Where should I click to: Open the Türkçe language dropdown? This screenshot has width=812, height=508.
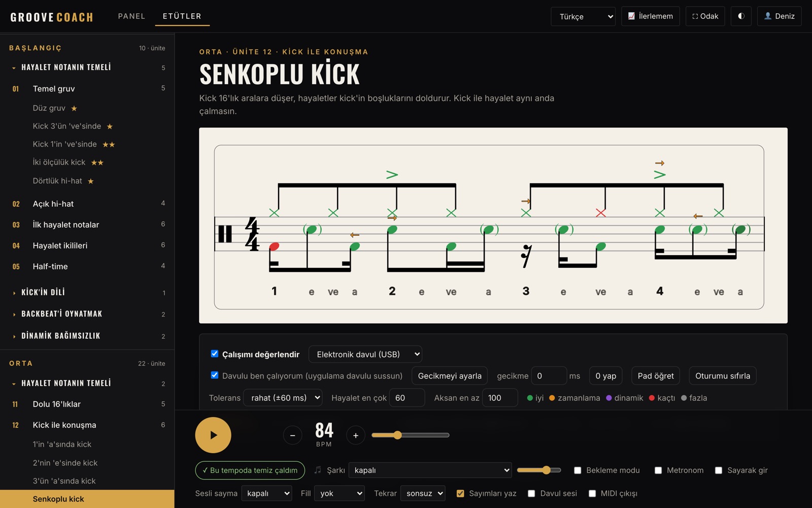coord(583,16)
